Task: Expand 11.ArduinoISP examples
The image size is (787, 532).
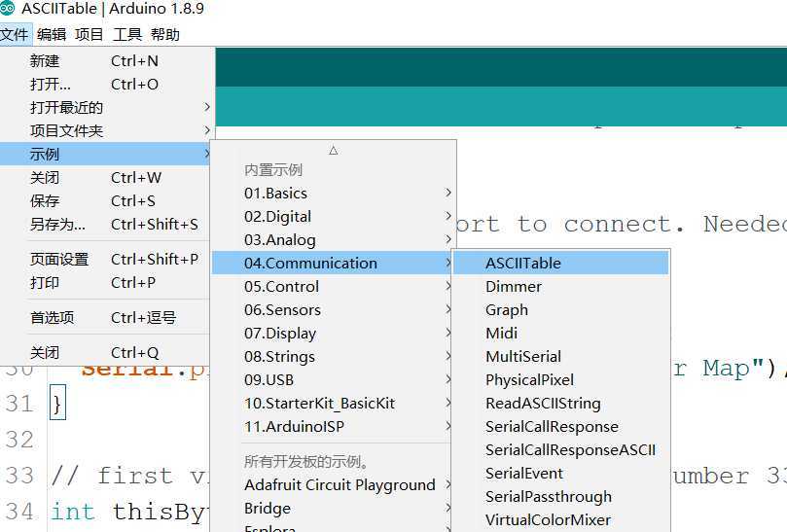Action: [x=332, y=427]
